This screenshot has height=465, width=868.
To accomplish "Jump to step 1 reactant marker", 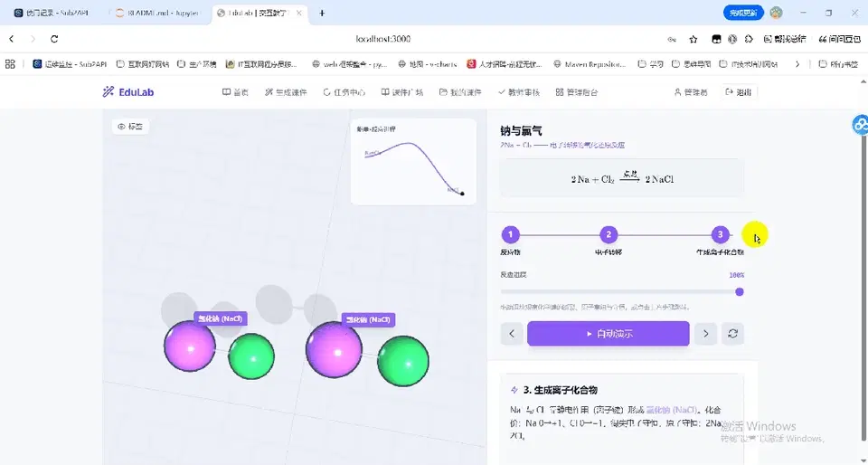I will pos(510,234).
